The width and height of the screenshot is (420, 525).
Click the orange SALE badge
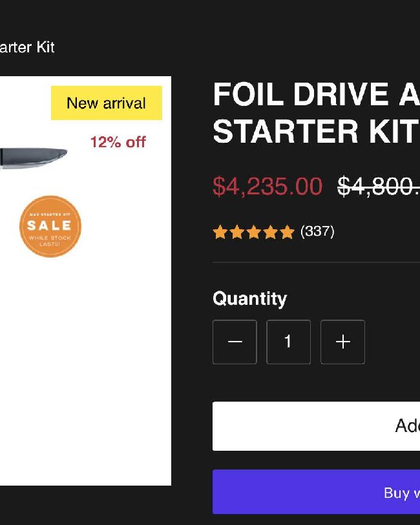pyautogui.click(x=50, y=227)
